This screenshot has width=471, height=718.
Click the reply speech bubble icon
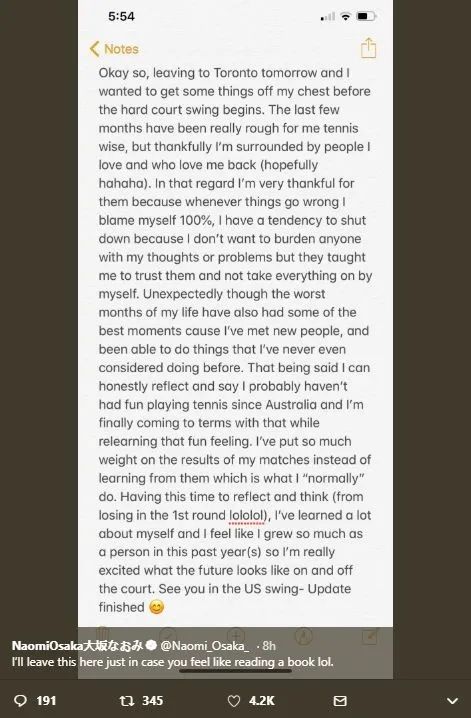[x=21, y=701]
